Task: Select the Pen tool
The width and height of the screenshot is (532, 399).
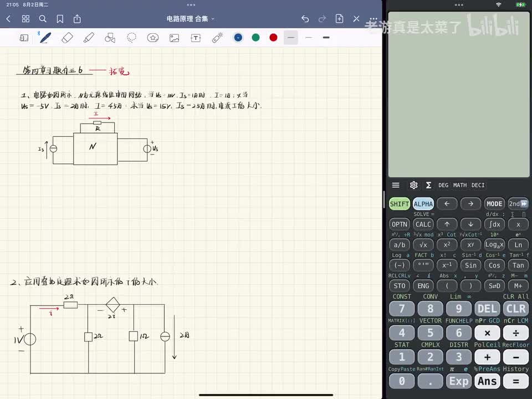Action: [45, 38]
